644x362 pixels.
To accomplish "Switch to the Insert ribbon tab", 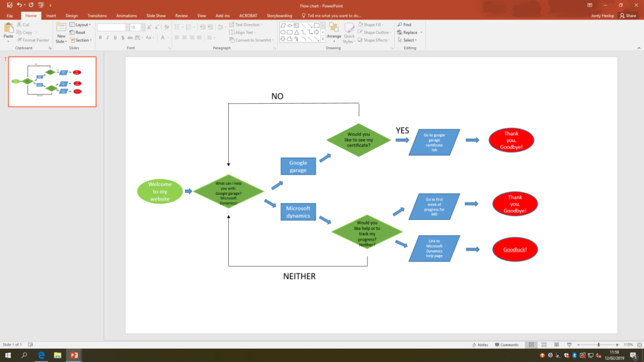I will (x=50, y=16).
